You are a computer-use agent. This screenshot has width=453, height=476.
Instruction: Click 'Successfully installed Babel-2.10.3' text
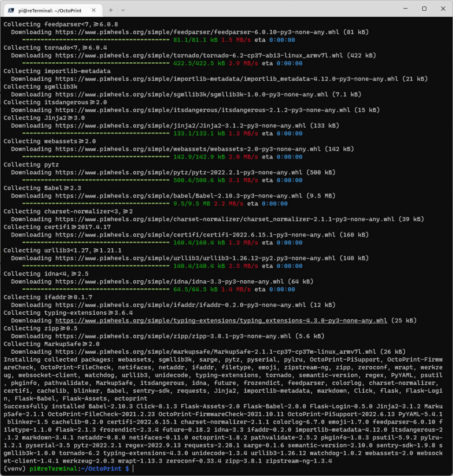pyautogui.click(x=68, y=406)
